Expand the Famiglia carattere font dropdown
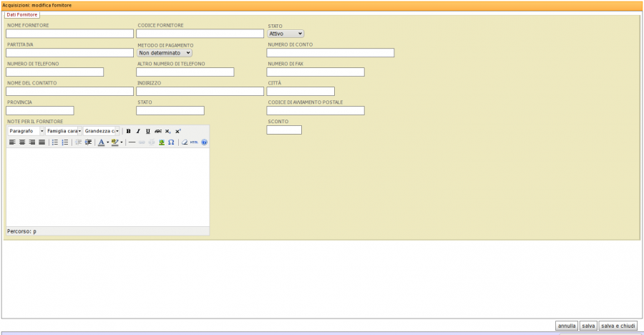The image size is (644, 335). 64,131
